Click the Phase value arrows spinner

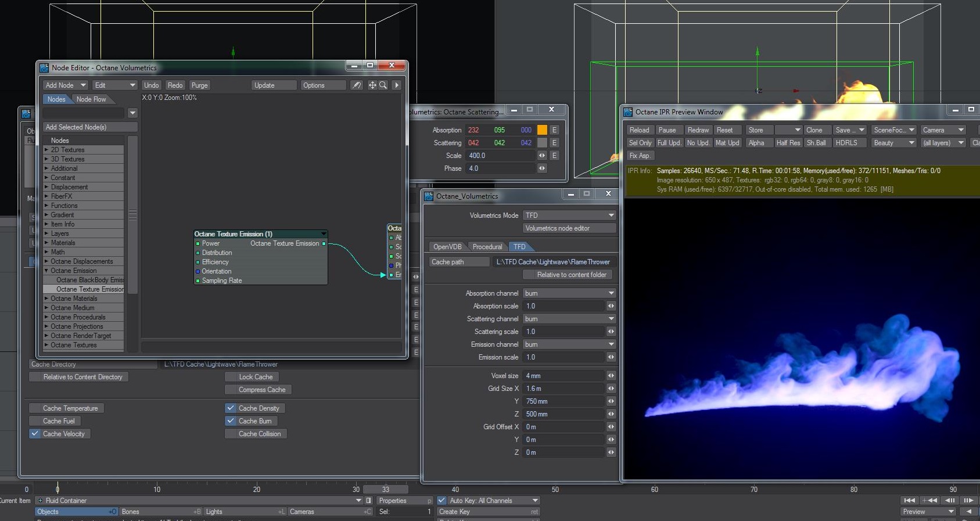(x=542, y=168)
